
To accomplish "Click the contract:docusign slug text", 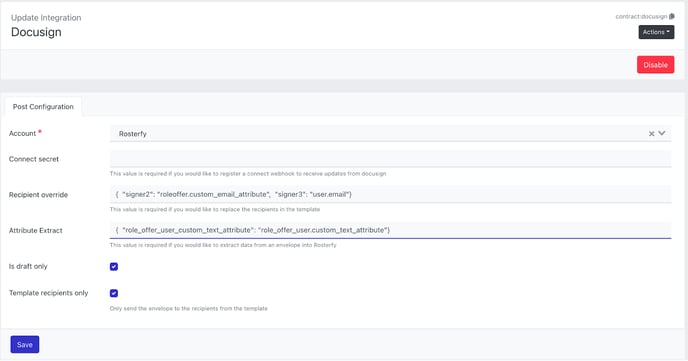I will [641, 17].
